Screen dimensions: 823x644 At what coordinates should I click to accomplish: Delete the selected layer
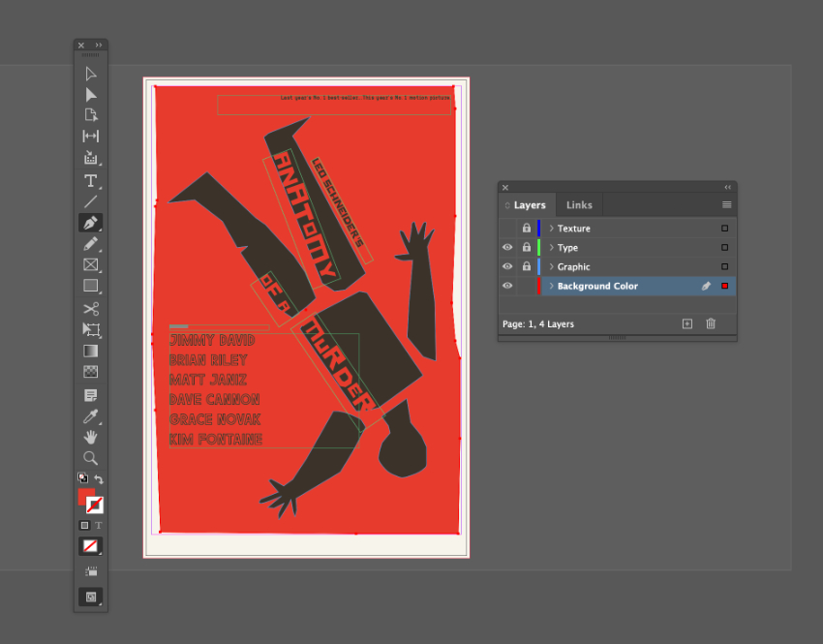pos(711,323)
